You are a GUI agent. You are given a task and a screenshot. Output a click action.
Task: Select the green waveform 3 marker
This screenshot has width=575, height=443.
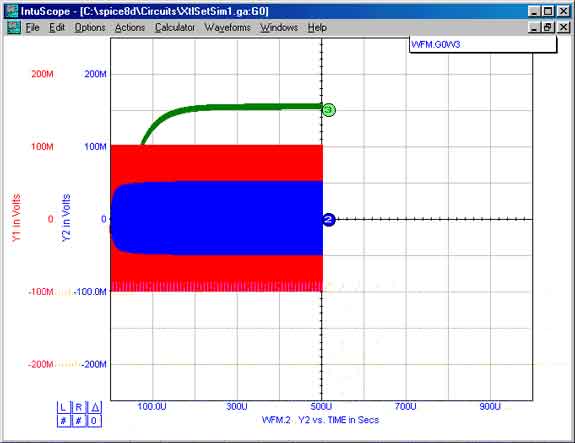329,110
